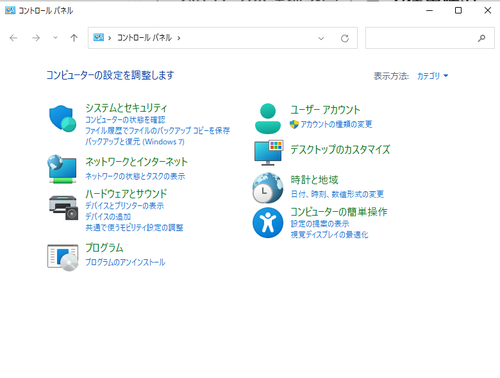
Task: Open 時計と地域 category link
Action: point(314,180)
